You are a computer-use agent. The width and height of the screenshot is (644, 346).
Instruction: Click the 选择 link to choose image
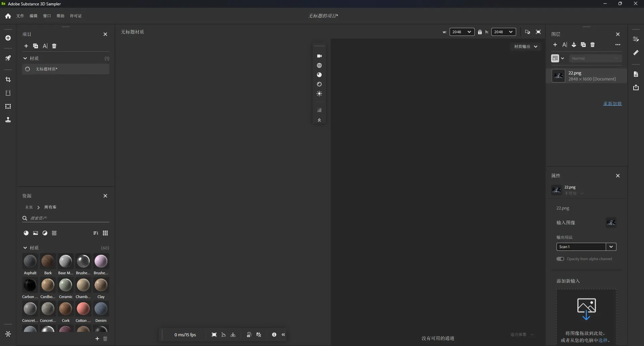(603, 340)
